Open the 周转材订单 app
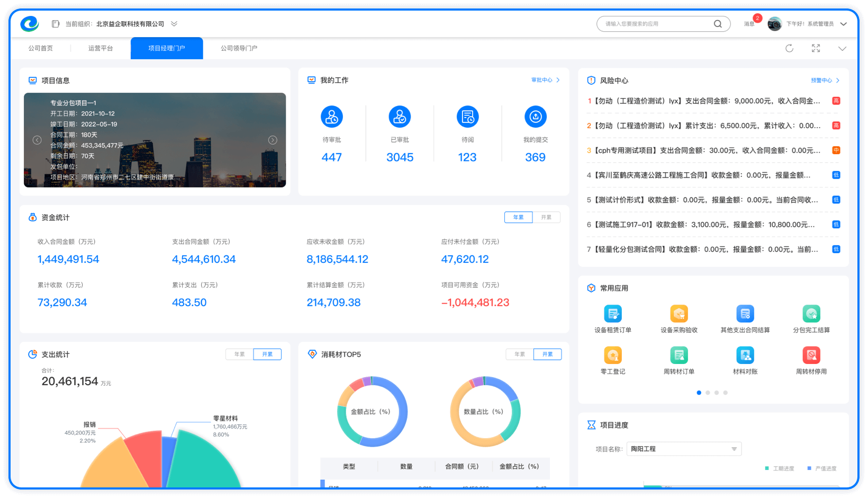This screenshot has width=868, height=498. coord(679,361)
